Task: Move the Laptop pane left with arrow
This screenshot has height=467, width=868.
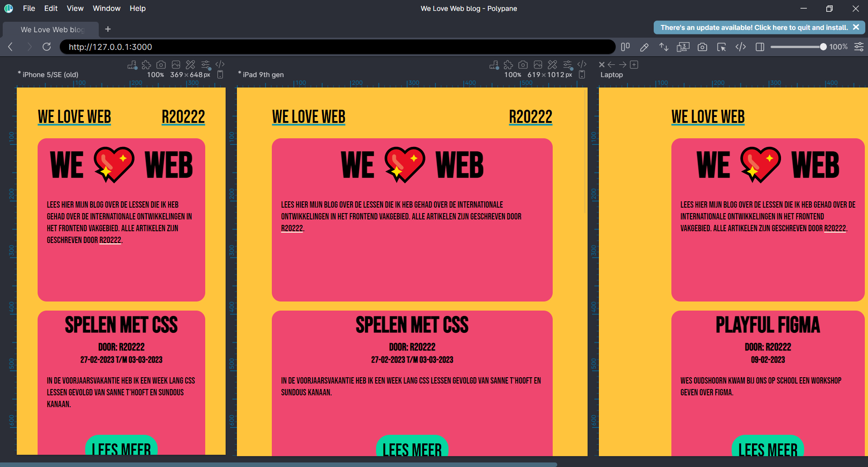Action: (x=612, y=65)
